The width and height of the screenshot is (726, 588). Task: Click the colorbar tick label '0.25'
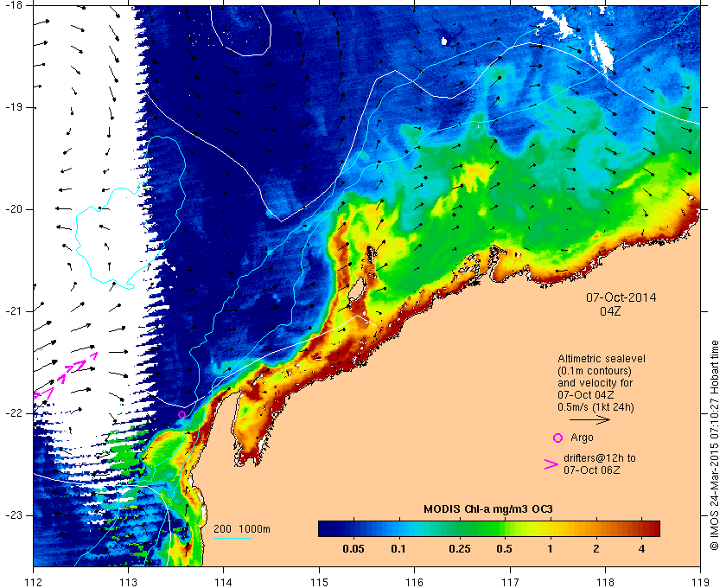pyautogui.click(x=460, y=549)
